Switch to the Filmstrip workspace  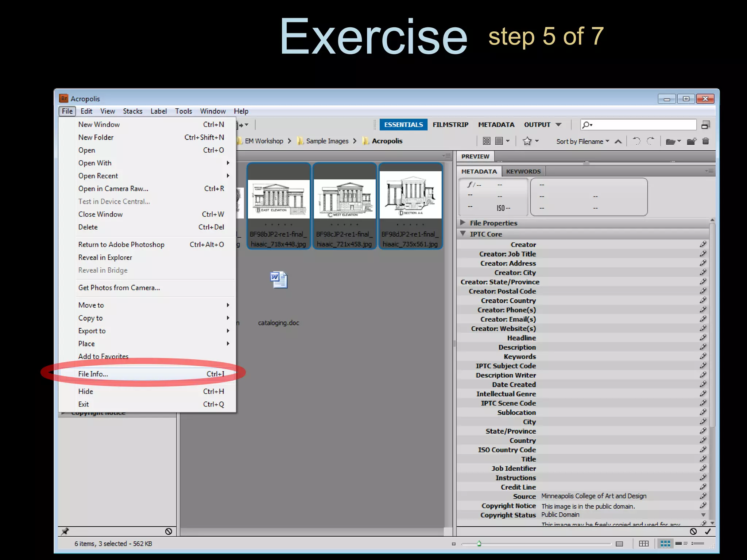coord(450,125)
